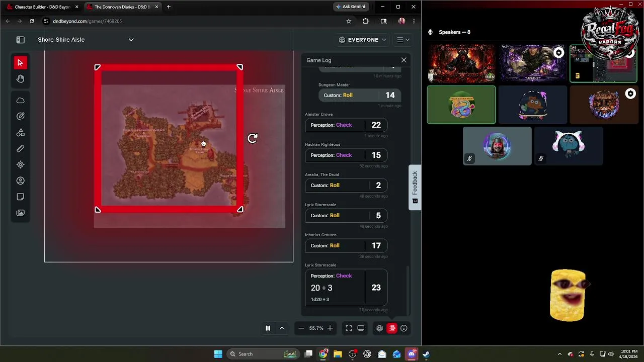Click the rotate handle on selected map
644x362 pixels.
pyautogui.click(x=253, y=138)
